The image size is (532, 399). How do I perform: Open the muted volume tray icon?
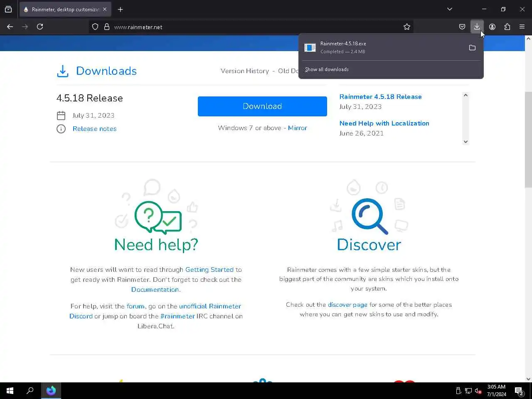coord(478,391)
